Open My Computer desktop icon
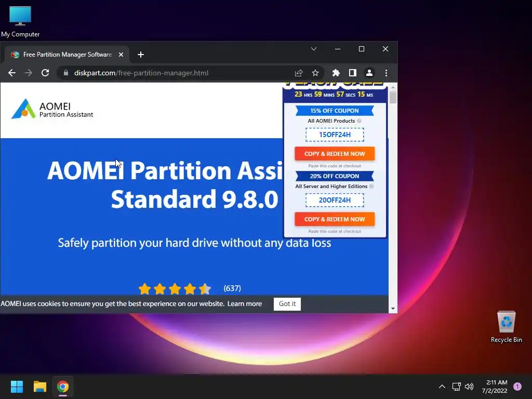Image resolution: width=532 pixels, height=399 pixels. click(x=20, y=21)
